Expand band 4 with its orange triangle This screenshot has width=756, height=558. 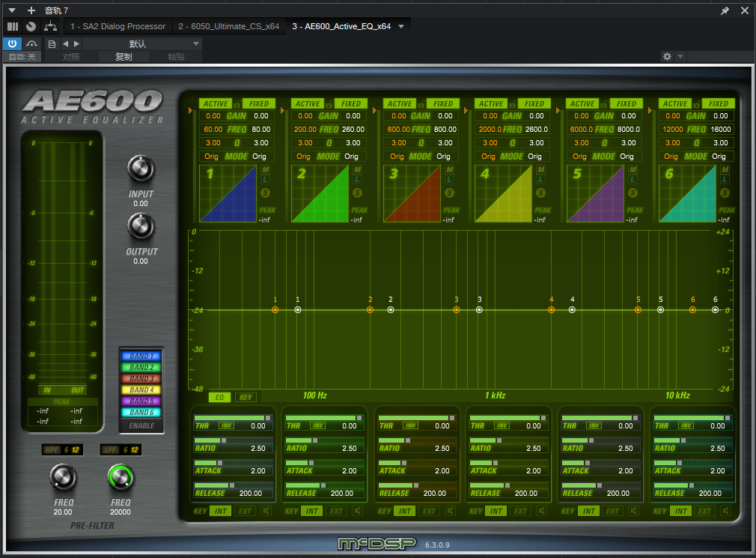click(466, 110)
